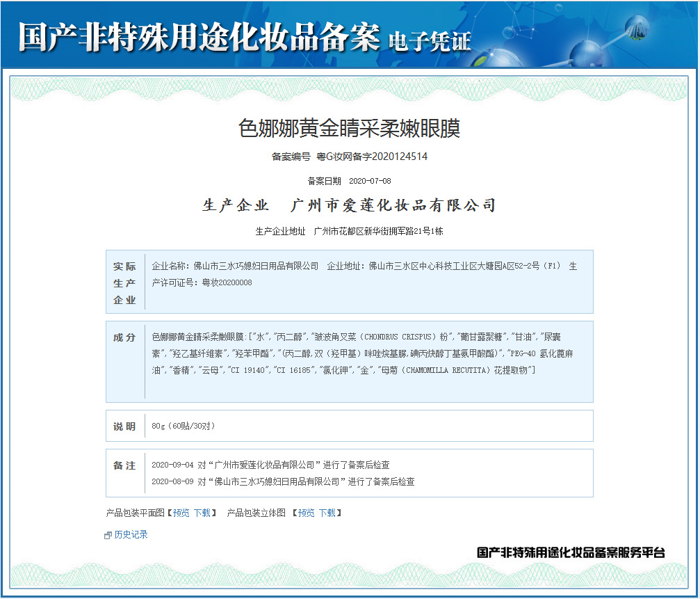
Task: Click the label 产品包装立体图
Action: [257, 513]
